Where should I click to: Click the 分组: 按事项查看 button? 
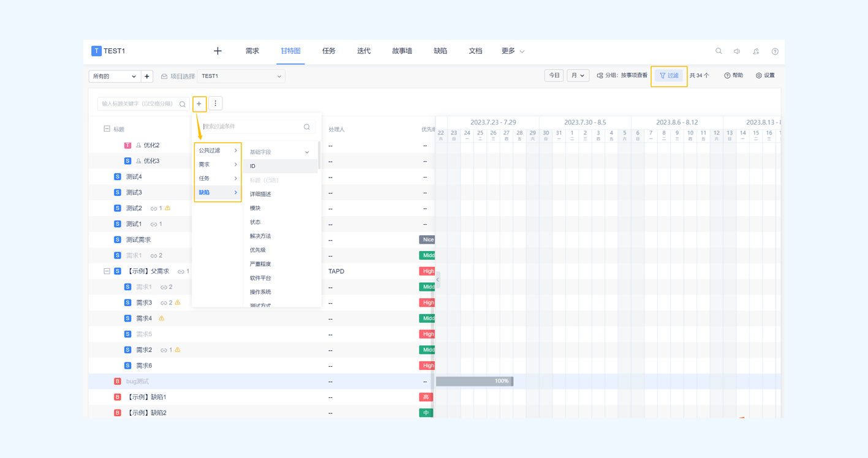click(622, 75)
